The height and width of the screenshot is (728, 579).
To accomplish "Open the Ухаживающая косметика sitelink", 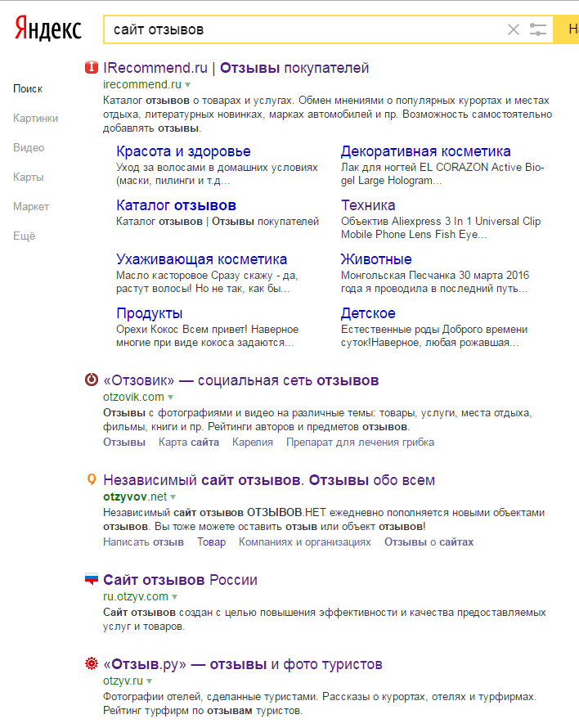I will (x=201, y=259).
